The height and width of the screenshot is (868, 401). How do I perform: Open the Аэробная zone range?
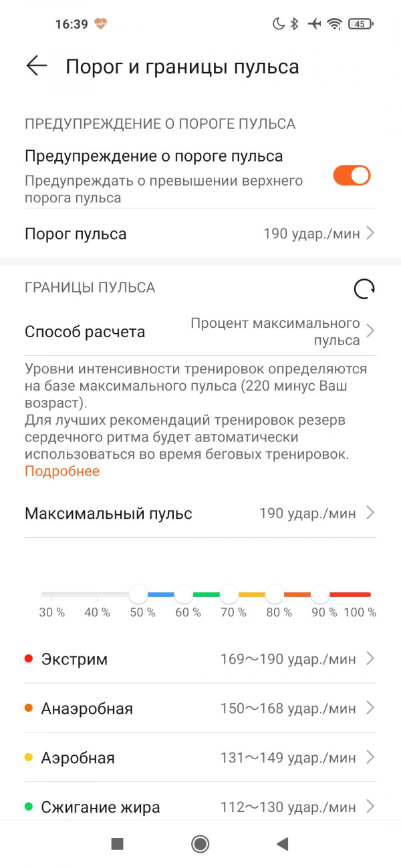tap(200, 758)
